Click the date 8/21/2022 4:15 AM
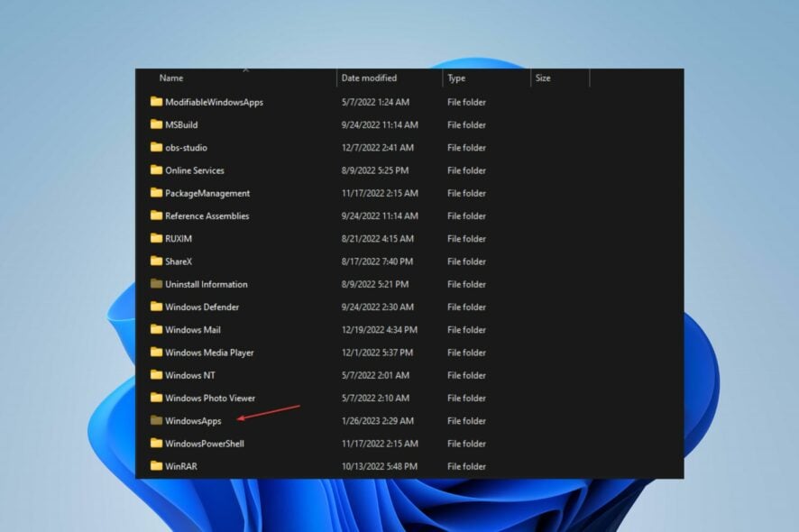 (x=378, y=238)
